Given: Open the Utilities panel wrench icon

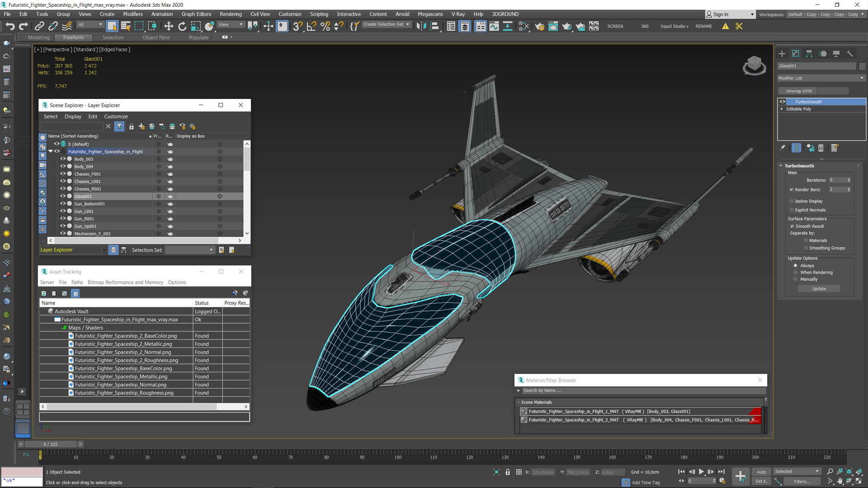Looking at the screenshot, I should pyautogui.click(x=850, y=54).
